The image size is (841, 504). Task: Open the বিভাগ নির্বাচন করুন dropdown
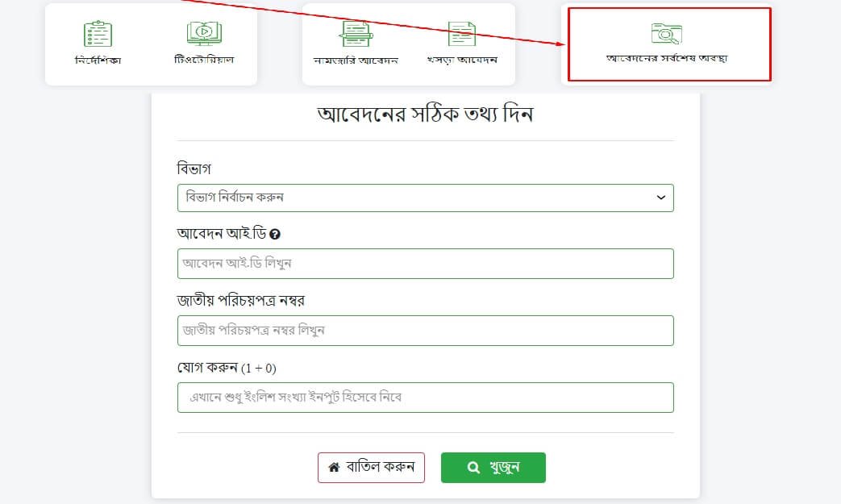pos(425,198)
